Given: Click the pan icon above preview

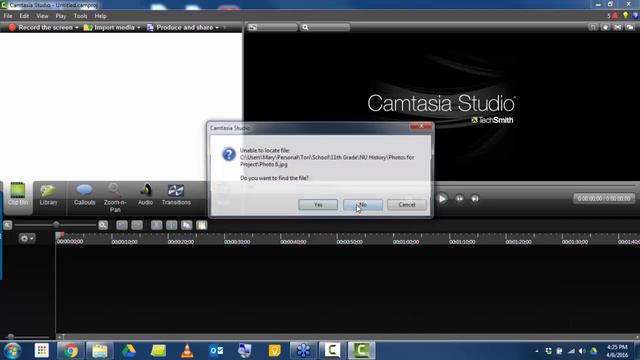Looking at the screenshot, I should pyautogui.click(x=605, y=27).
